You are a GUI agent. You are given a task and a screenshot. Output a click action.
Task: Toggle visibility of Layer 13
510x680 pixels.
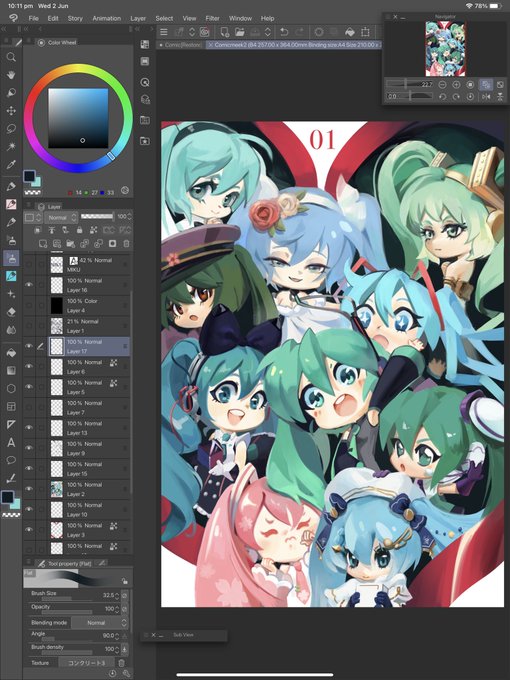(x=29, y=428)
